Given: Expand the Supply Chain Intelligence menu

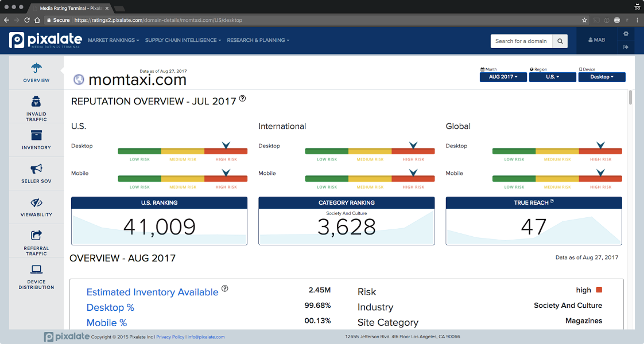Looking at the screenshot, I should tap(183, 40).
